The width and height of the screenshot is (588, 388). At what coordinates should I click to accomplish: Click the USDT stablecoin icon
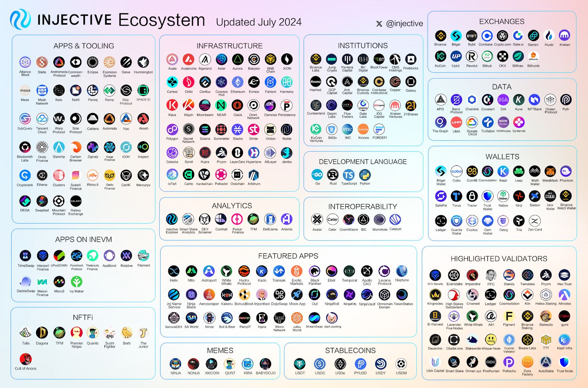click(x=300, y=364)
